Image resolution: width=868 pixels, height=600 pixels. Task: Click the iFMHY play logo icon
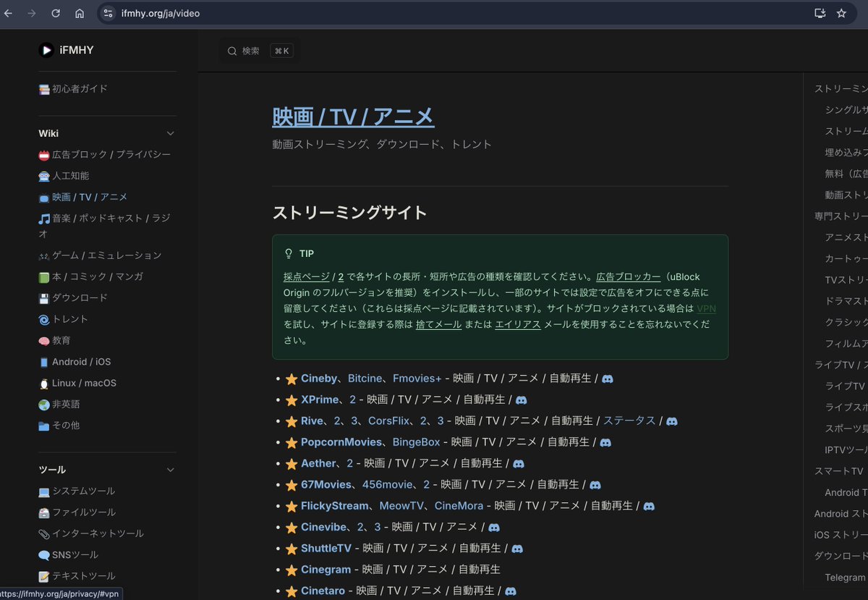click(x=46, y=50)
